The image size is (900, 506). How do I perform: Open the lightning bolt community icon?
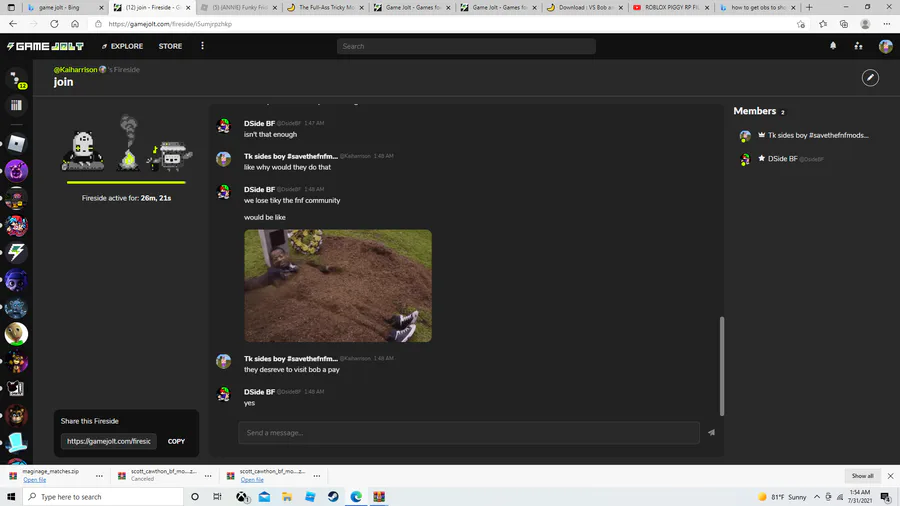click(x=16, y=252)
